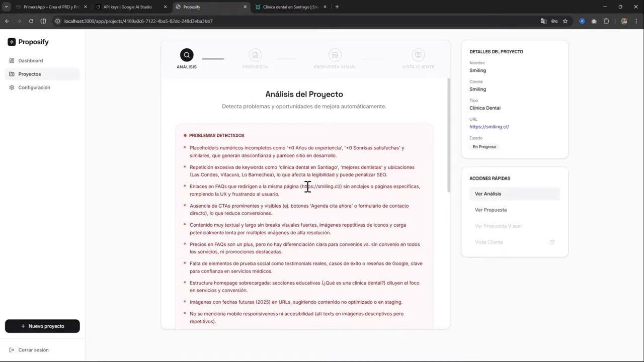Toggle the browser translate icon
644x362 pixels.
(x=544, y=21)
